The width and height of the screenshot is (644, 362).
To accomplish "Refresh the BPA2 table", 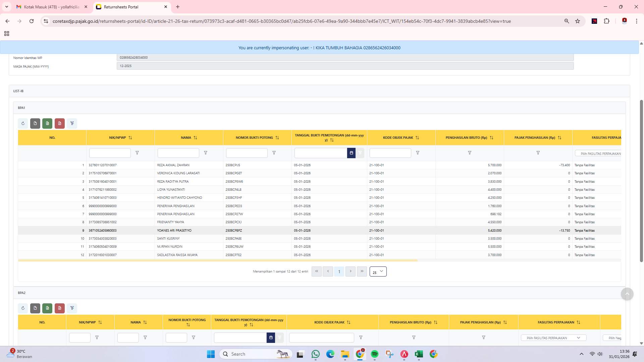I will coord(23,308).
